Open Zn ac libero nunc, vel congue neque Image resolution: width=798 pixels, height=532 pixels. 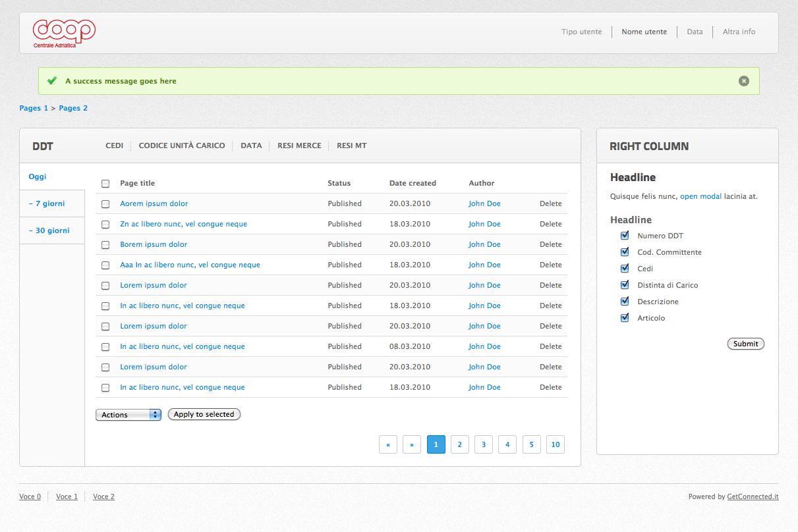pyautogui.click(x=184, y=225)
